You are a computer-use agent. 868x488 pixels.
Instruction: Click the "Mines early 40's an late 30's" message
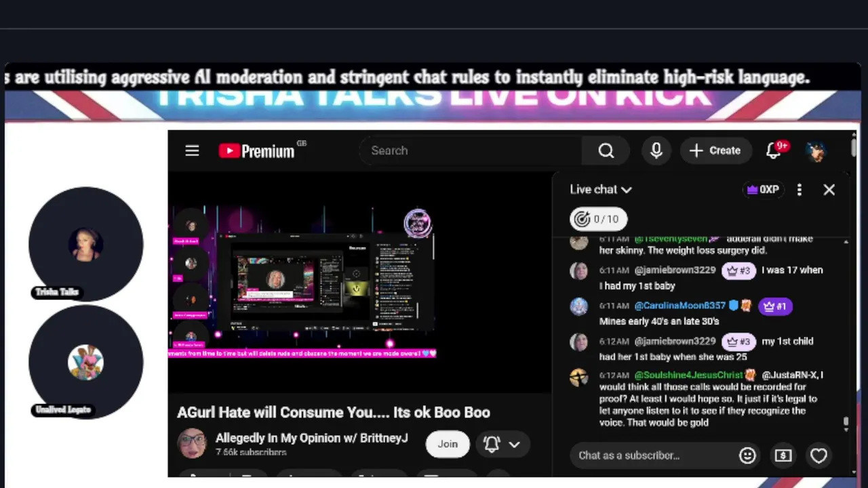pyautogui.click(x=659, y=321)
